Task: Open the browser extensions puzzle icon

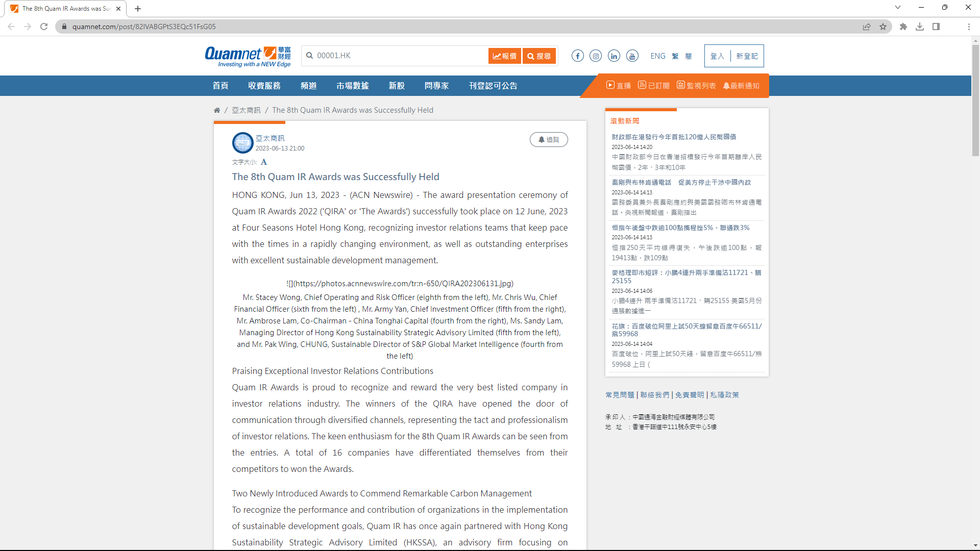Action: pyautogui.click(x=903, y=27)
